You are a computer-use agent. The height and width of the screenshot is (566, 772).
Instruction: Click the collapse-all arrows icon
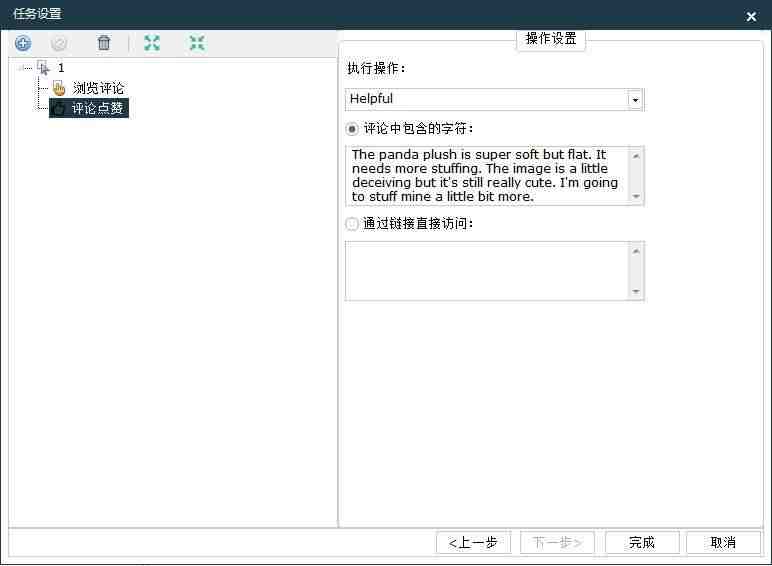click(197, 43)
